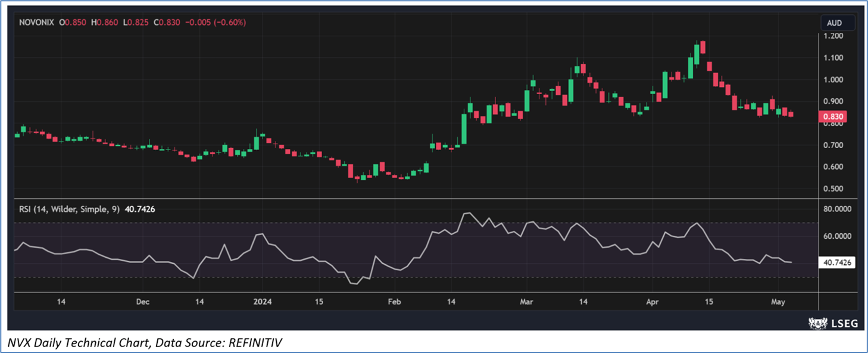The height and width of the screenshot is (353, 868).
Task: Select the high value H0.860
Action: [x=105, y=22]
